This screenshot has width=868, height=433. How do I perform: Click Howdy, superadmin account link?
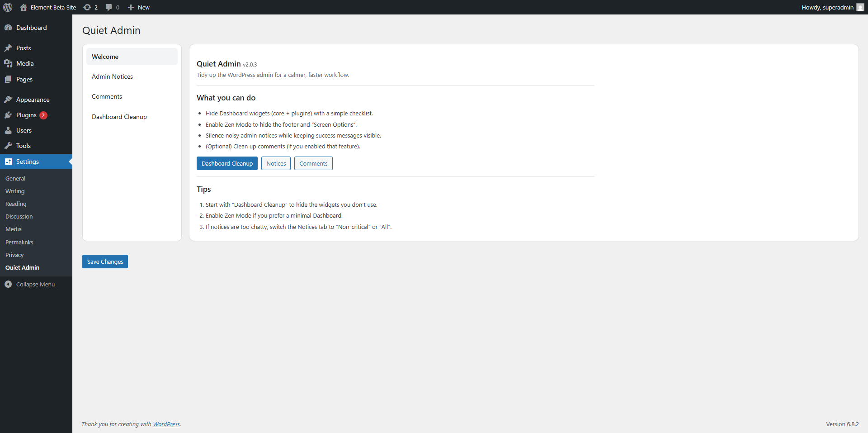pyautogui.click(x=832, y=7)
